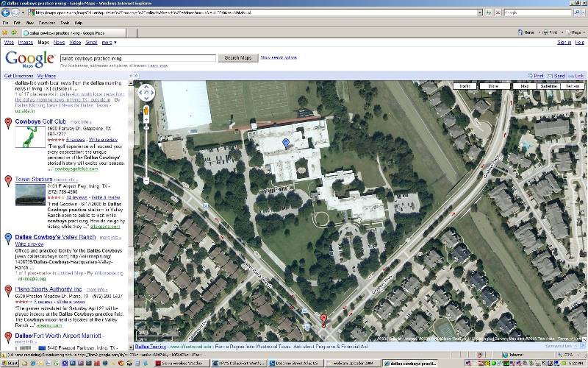This screenshot has height=368, width=588.
Task: Refresh the page using the green arrows icon
Action: 489,13
